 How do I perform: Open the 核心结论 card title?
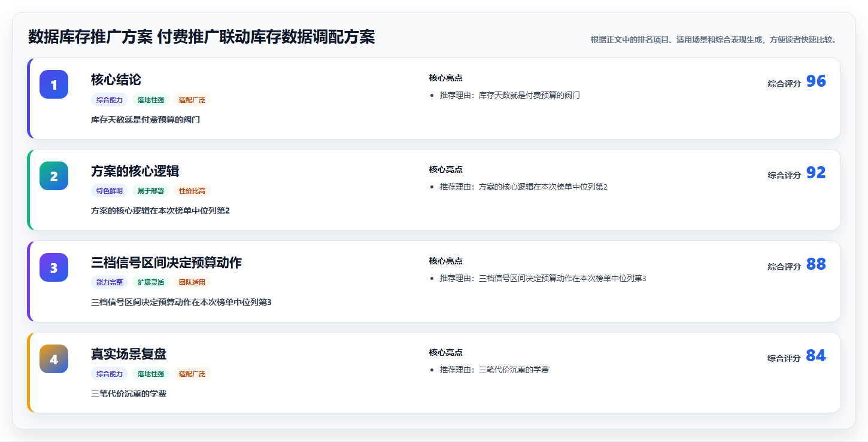[x=116, y=80]
